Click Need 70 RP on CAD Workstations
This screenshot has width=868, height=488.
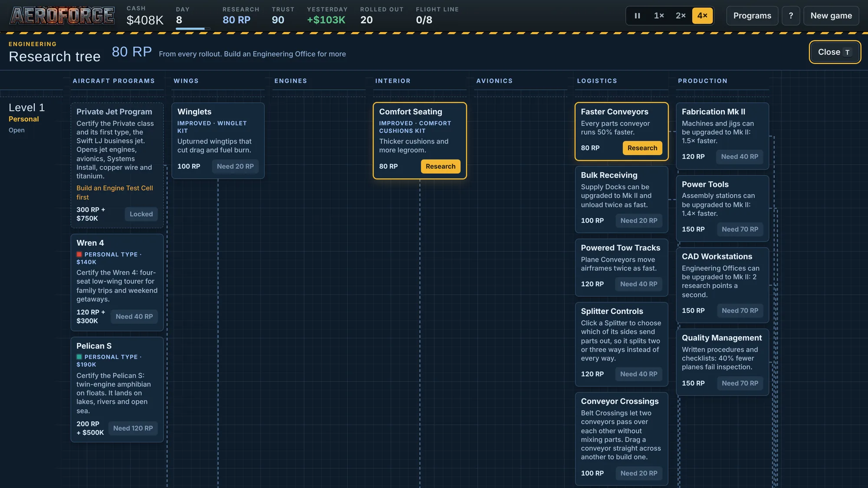click(740, 311)
